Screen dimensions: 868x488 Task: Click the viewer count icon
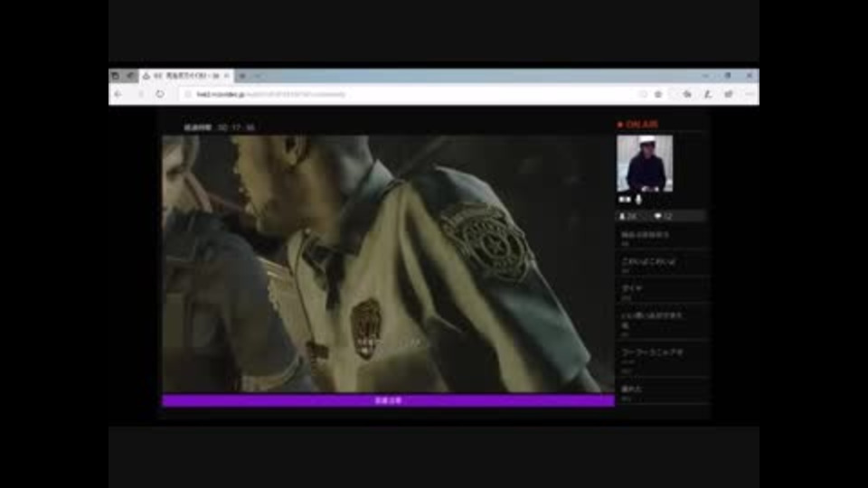tap(622, 216)
